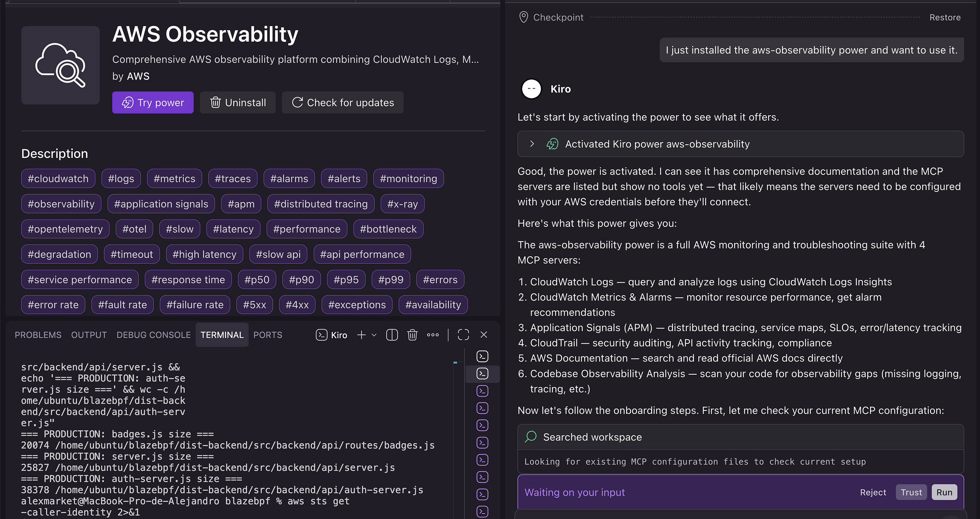This screenshot has height=519, width=980.
Task: Trust the pending command
Action: [911, 492]
